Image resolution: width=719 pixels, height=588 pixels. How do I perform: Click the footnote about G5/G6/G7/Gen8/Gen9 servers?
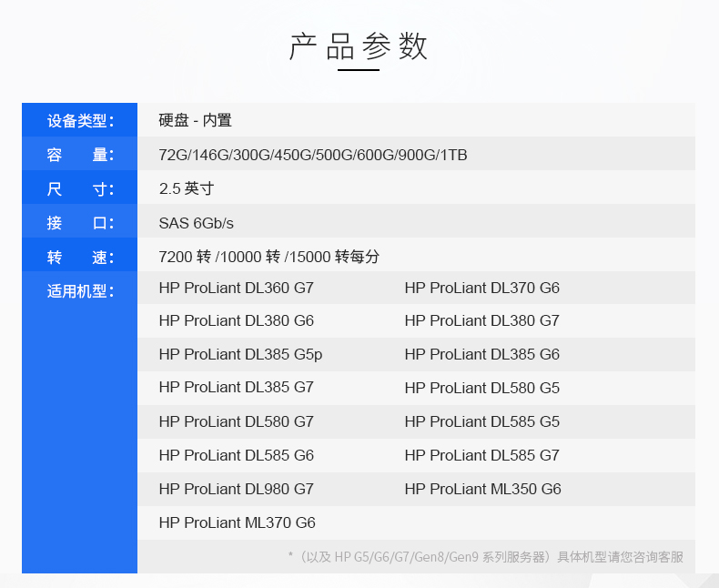pyautogui.click(x=486, y=557)
